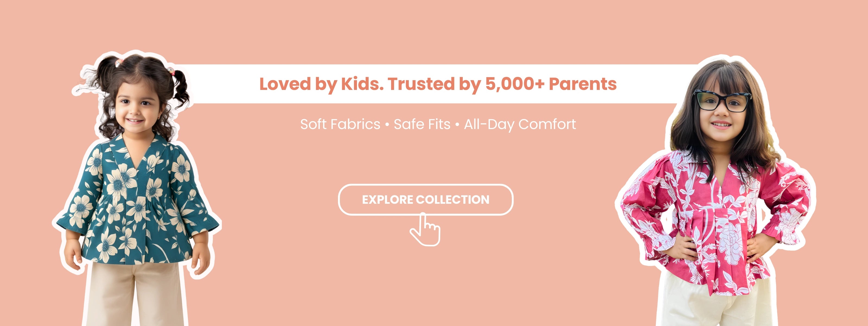Click the "Soft Fabrics" tagline text
The width and height of the screenshot is (868, 326).
coord(340,124)
